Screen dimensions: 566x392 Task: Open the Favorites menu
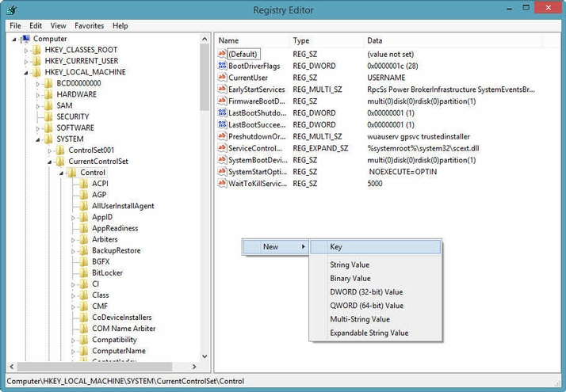click(x=89, y=25)
